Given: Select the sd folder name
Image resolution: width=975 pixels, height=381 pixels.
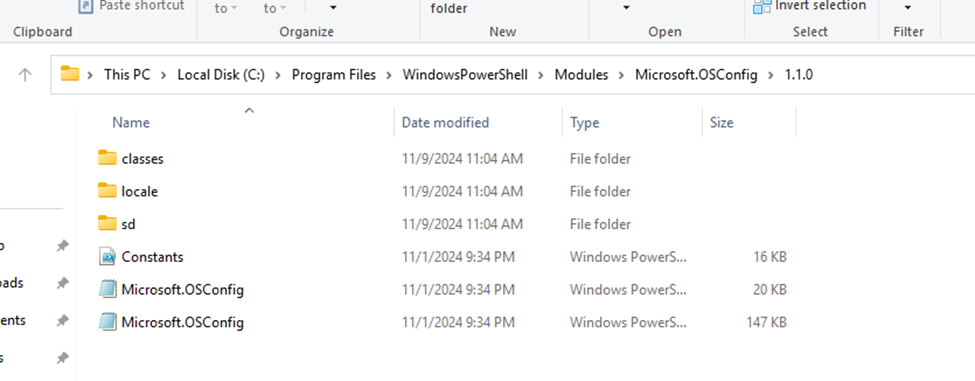Looking at the screenshot, I should pos(128,224).
